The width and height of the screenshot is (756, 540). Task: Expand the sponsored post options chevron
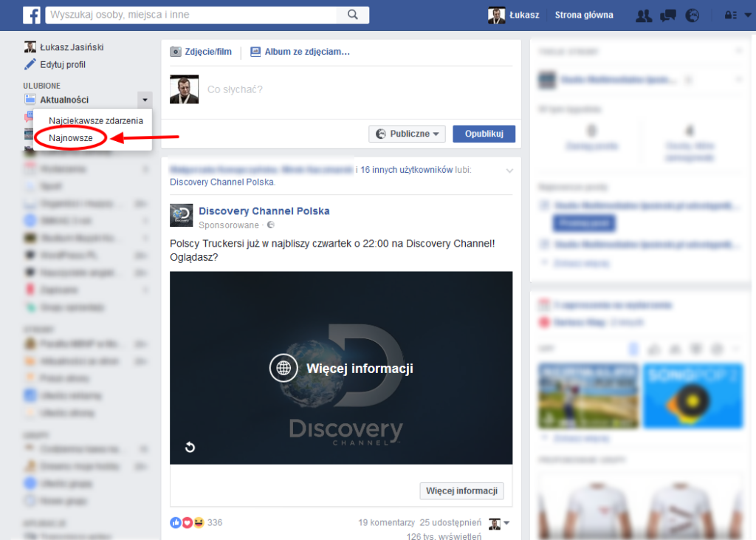click(509, 171)
